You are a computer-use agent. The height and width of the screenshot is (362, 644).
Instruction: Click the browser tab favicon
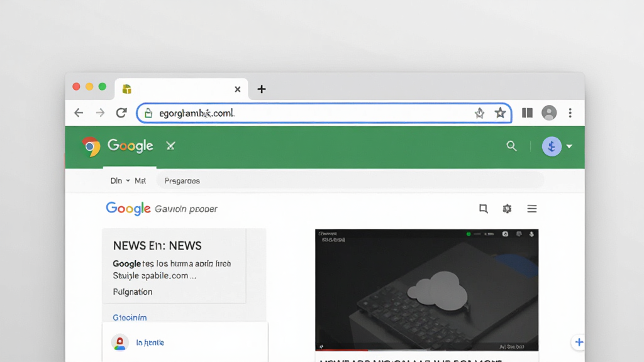(127, 89)
